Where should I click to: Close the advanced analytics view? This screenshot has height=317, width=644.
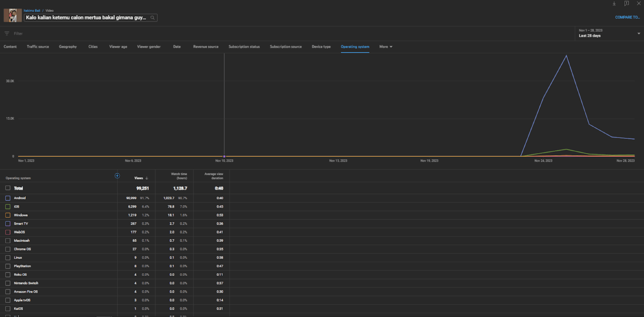click(639, 4)
